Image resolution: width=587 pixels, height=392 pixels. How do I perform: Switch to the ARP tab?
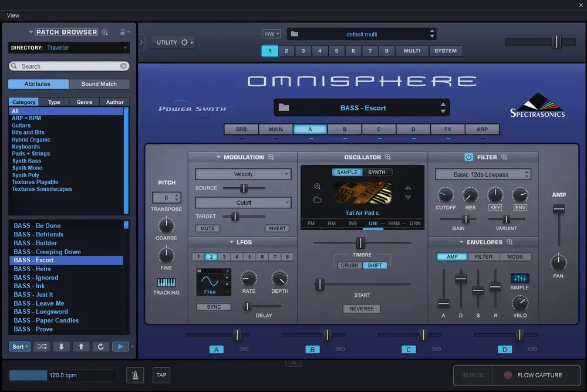(x=482, y=129)
